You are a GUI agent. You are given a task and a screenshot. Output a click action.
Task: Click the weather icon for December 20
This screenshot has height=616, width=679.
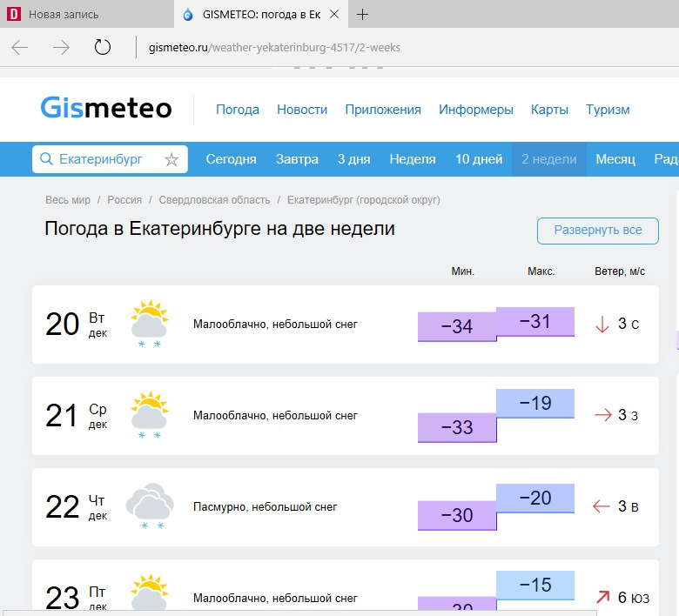(x=149, y=324)
